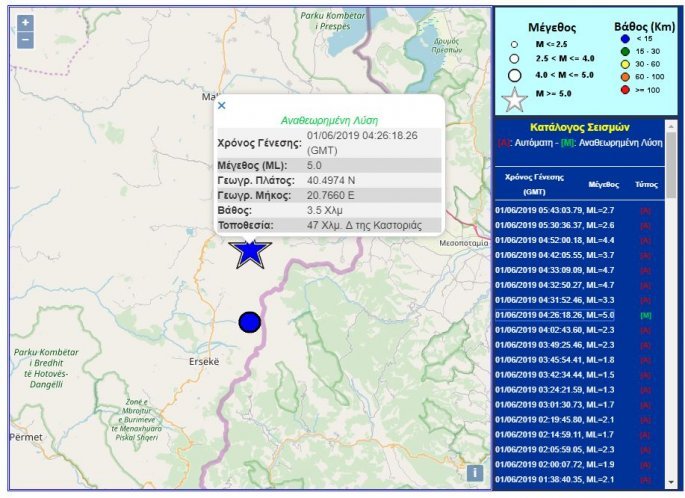The width and height of the screenshot is (685, 498).
Task: Click the legend star icon for M >= 5.0
Action: point(514,98)
